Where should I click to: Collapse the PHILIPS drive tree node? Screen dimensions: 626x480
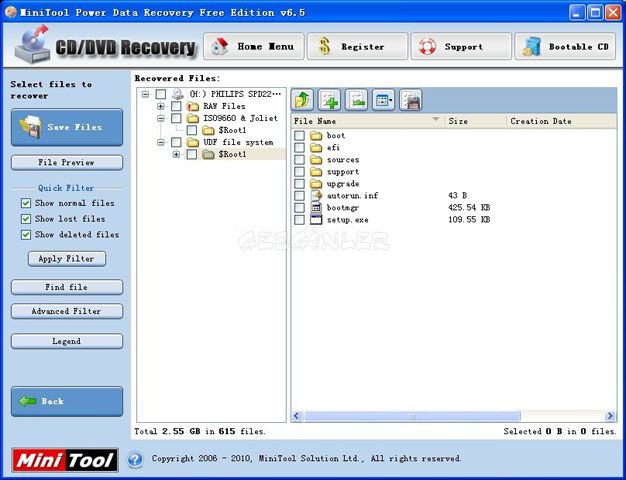(145, 94)
